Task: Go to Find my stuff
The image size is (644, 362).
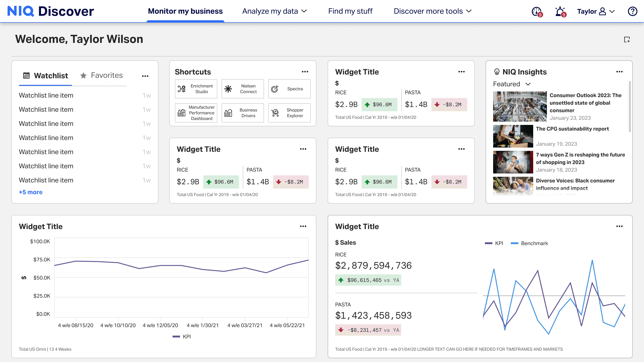Action: (350, 11)
